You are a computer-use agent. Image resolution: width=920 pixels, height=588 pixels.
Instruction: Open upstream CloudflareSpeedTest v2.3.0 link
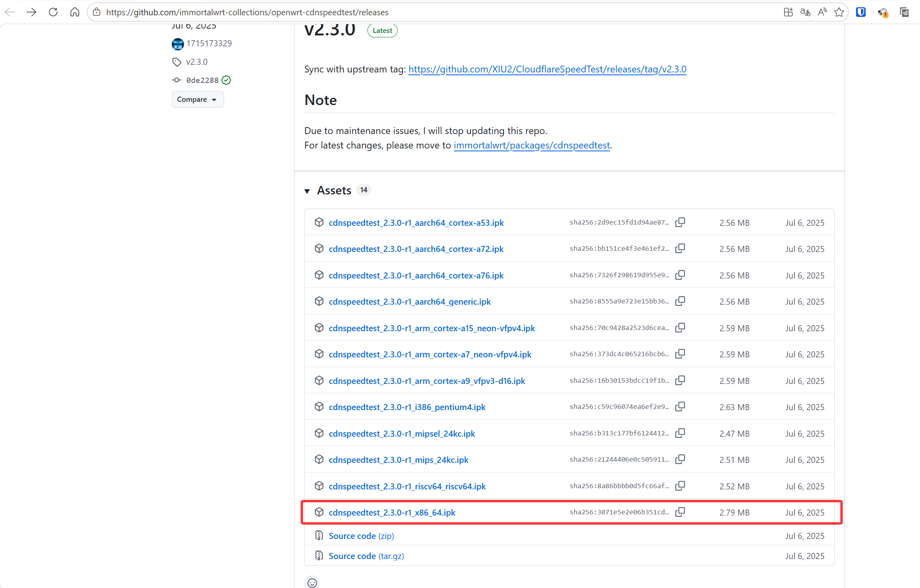pos(547,69)
